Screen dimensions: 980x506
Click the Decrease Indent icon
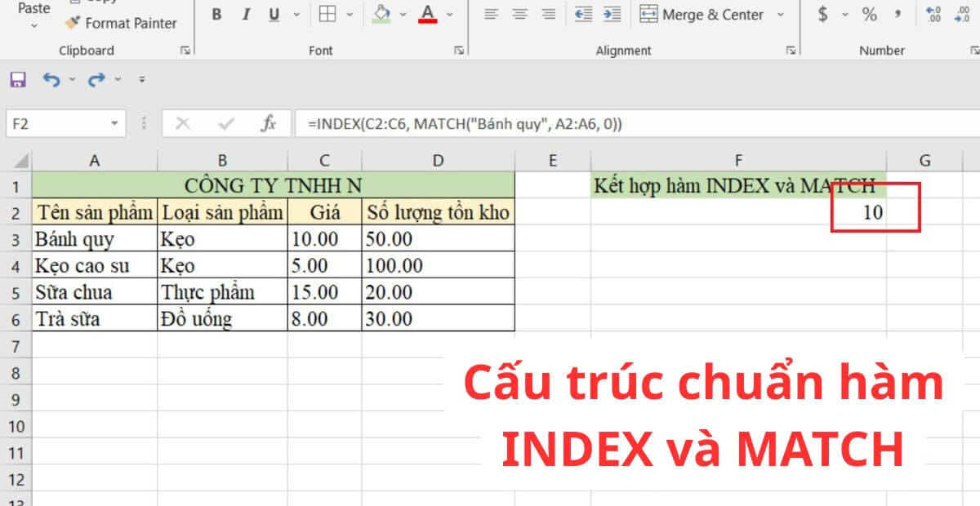click(x=583, y=14)
